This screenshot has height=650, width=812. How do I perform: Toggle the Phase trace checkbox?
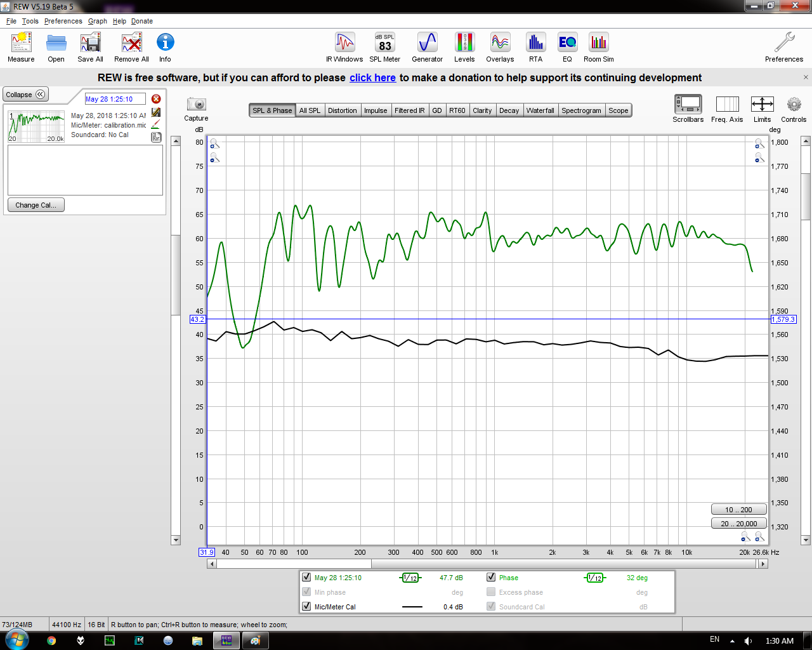[491, 577]
